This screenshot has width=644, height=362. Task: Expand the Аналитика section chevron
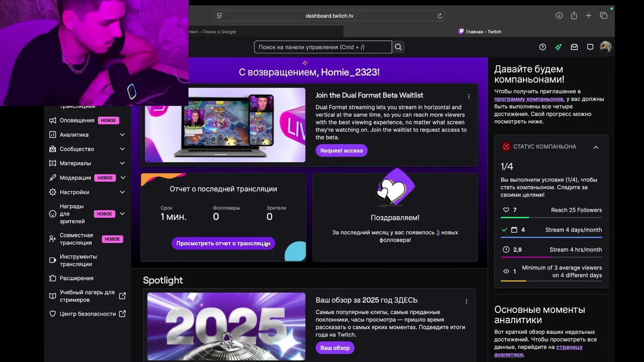[122, 135]
